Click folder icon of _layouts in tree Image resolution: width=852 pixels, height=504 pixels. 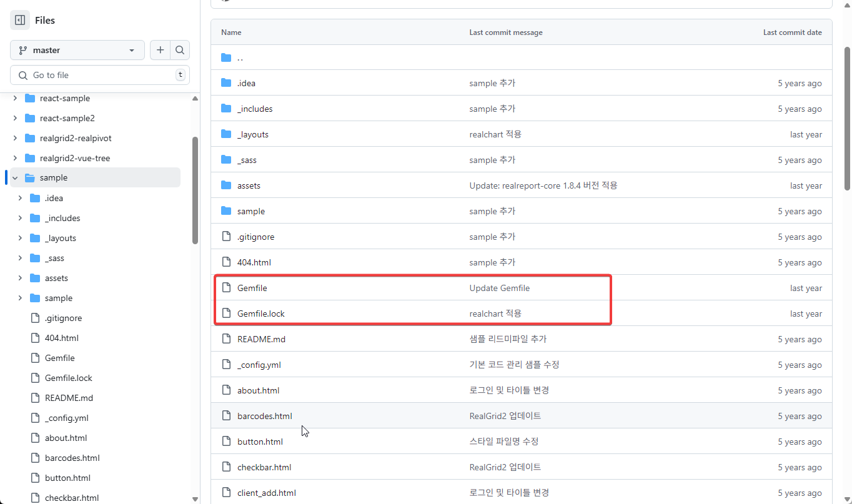(35, 238)
